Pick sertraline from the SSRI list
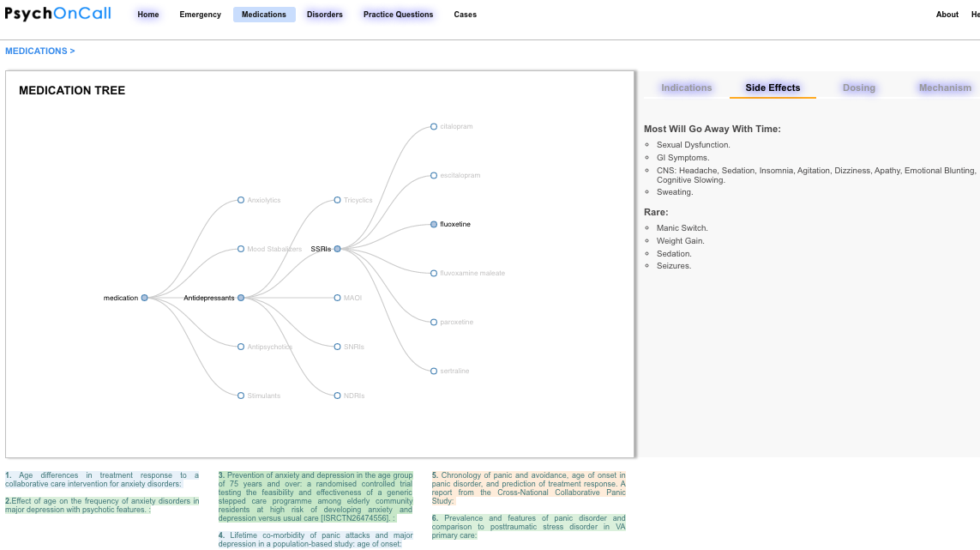Viewport: 980px width, 550px height. point(434,371)
